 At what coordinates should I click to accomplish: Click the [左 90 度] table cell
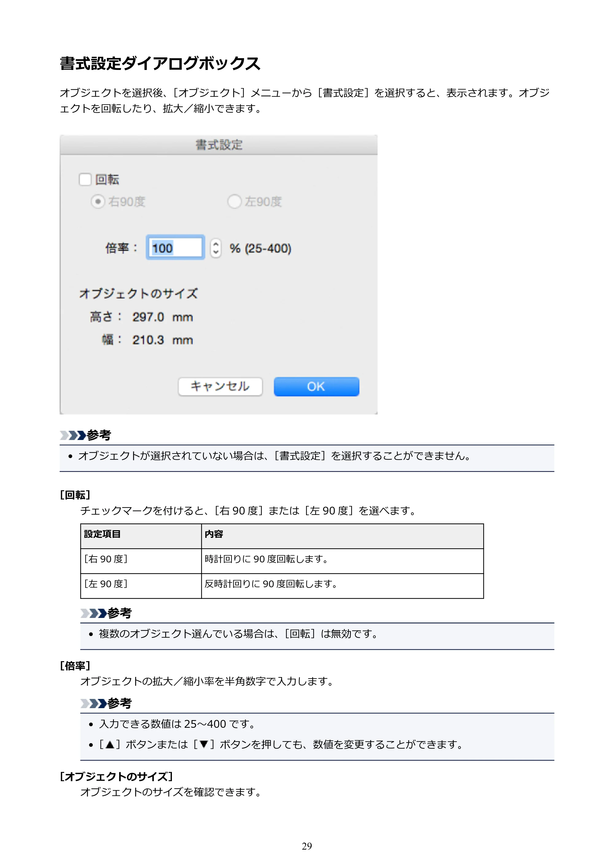click(141, 586)
